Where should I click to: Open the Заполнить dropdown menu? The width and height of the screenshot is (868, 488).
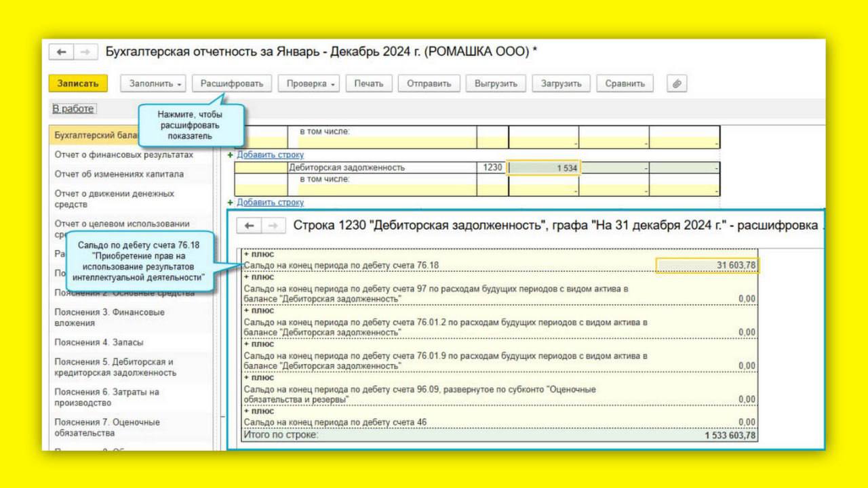[x=154, y=83]
